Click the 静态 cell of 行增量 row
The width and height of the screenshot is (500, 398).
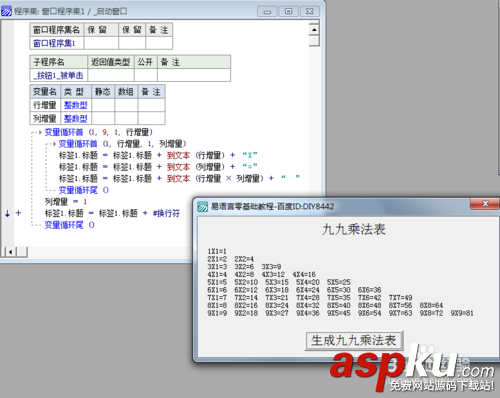(103, 105)
